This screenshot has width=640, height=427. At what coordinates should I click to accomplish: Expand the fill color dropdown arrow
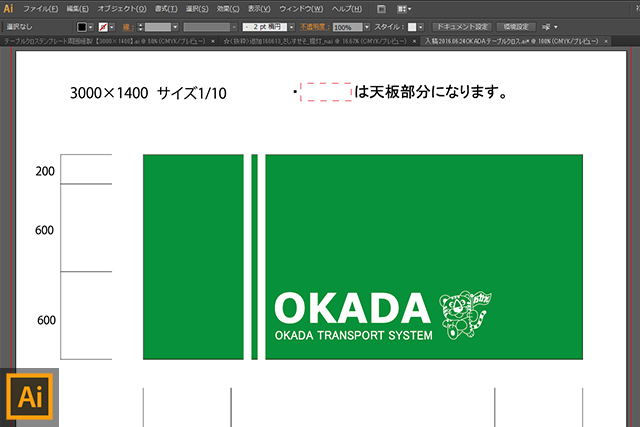[91, 27]
